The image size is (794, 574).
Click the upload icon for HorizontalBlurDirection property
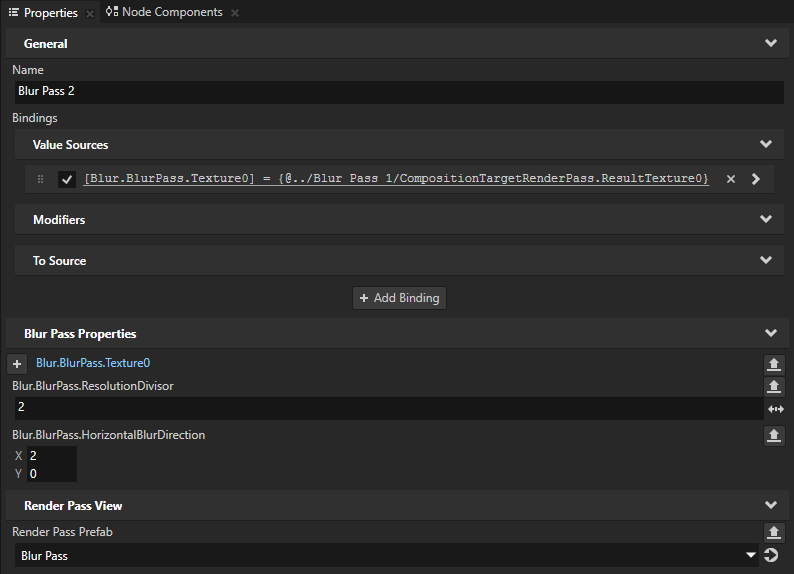(774, 435)
